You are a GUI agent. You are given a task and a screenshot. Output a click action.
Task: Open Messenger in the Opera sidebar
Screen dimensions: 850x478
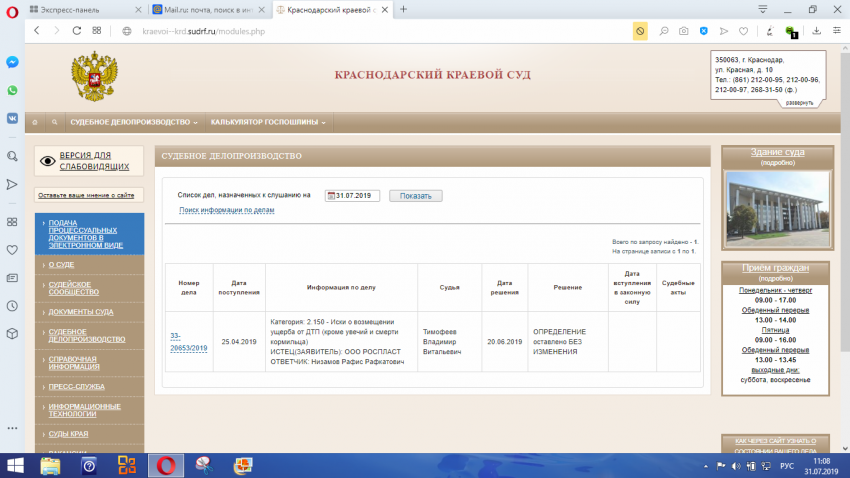click(x=12, y=62)
